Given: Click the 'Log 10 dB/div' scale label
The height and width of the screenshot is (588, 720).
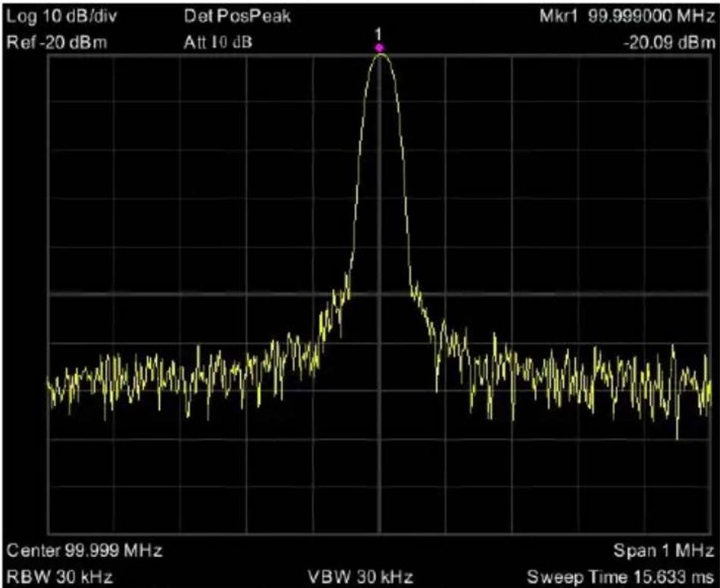Looking at the screenshot, I should [x=62, y=17].
